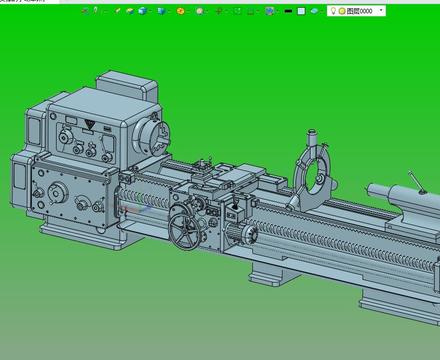Expand arrow beside the orange circular icon
This screenshot has height=360, width=440.
click(x=188, y=12)
